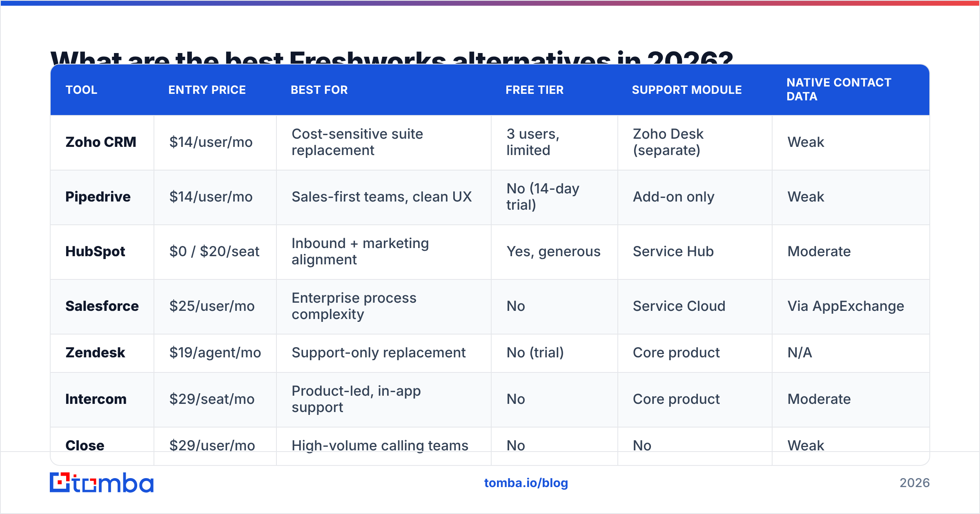The height and width of the screenshot is (514, 980).
Task: Select the $29/seat/mo Intercom price
Action: point(212,399)
